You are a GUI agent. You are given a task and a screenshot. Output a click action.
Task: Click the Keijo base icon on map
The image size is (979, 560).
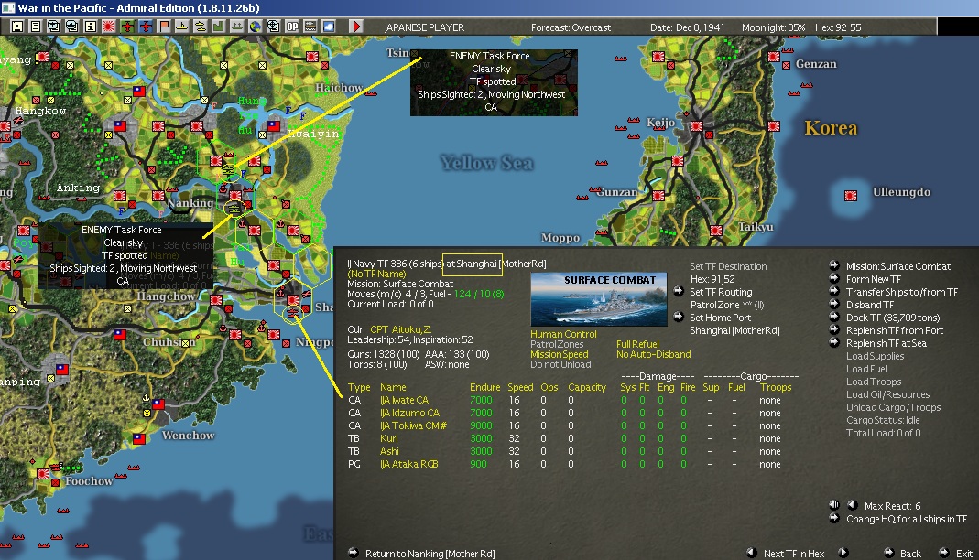pos(697,126)
